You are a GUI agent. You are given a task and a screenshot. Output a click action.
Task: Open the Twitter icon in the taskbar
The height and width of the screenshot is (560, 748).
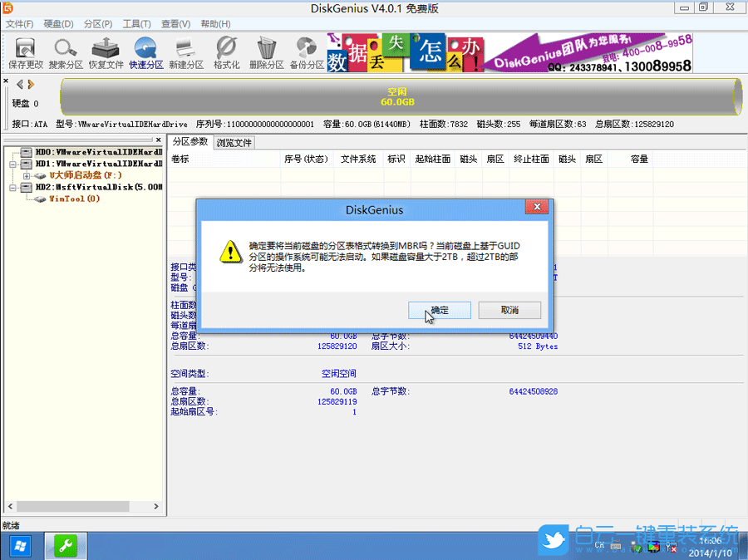(x=553, y=540)
